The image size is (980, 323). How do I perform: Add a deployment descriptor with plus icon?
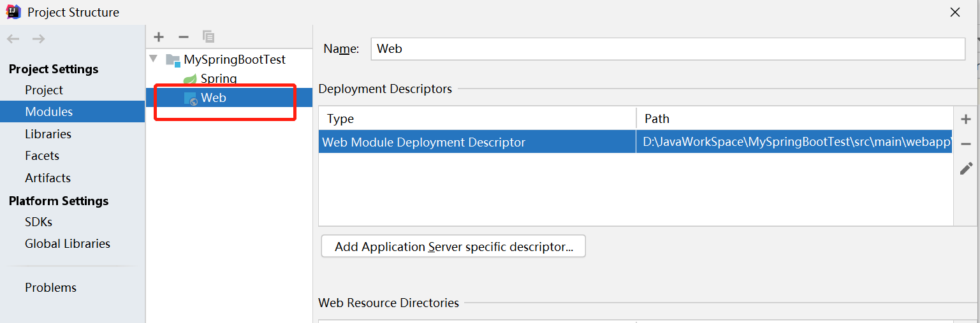click(966, 119)
